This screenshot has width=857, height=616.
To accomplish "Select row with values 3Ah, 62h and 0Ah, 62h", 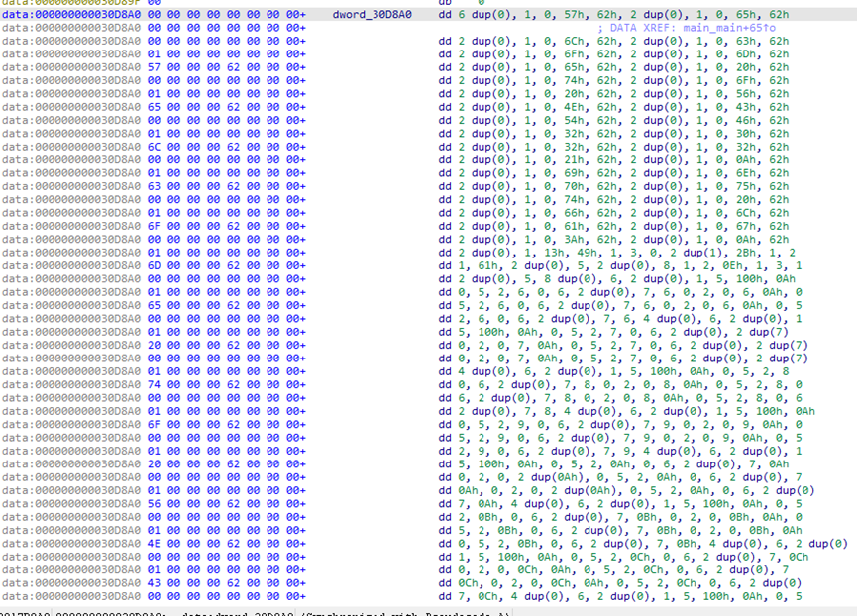I will (613, 240).
